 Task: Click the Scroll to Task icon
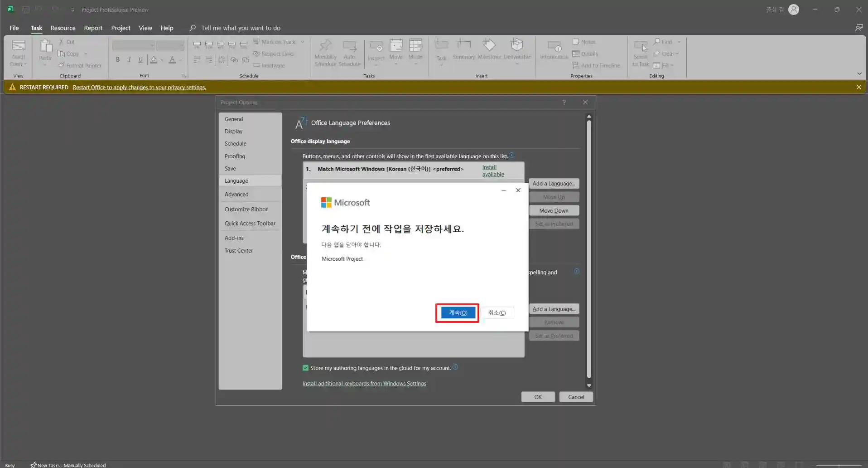click(x=641, y=47)
